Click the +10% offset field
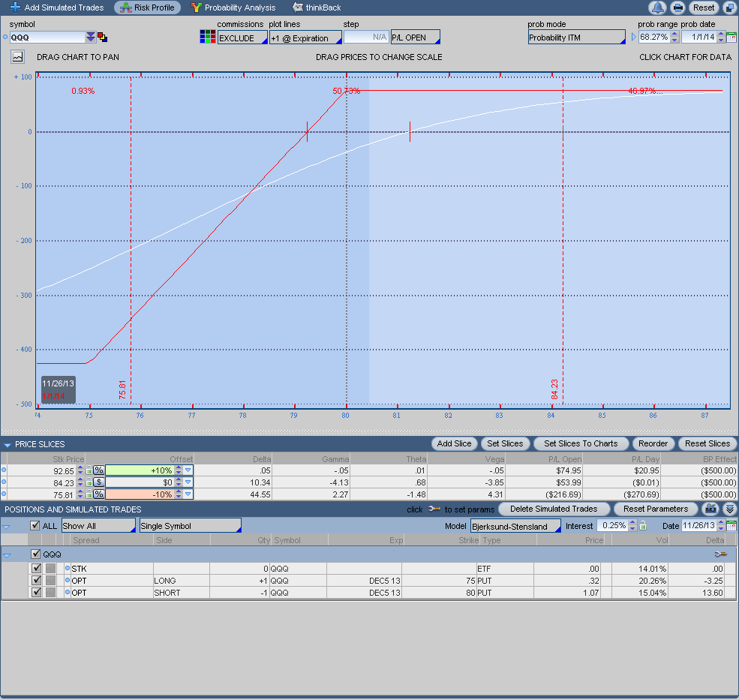 [140, 470]
